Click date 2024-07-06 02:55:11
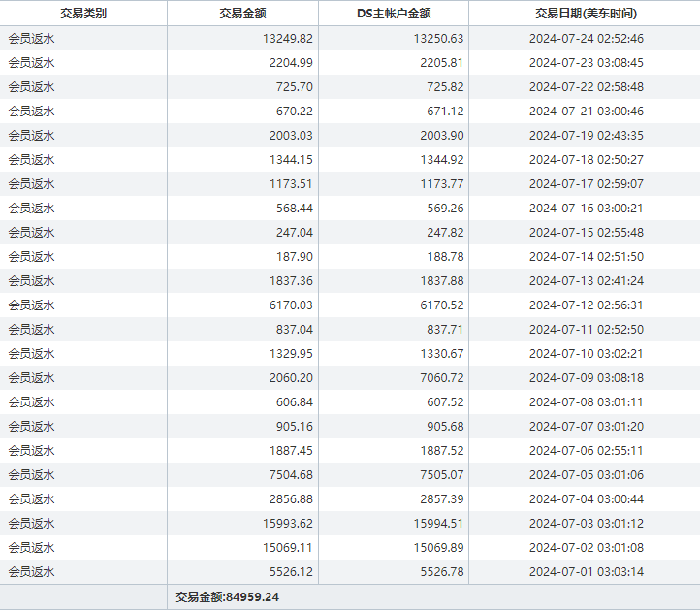The width and height of the screenshot is (700, 610). [587, 451]
